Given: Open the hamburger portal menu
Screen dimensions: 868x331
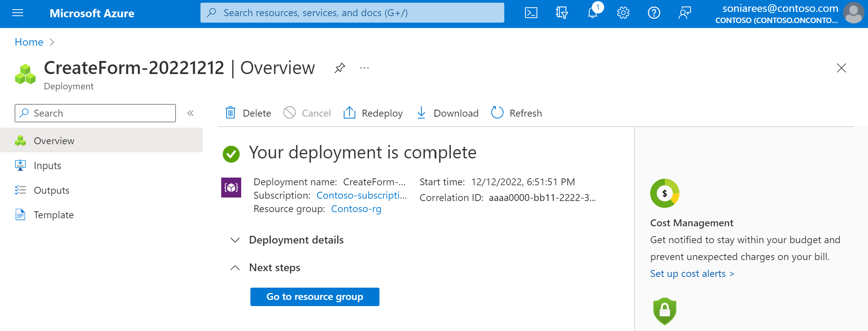Looking at the screenshot, I should pyautogui.click(x=18, y=13).
